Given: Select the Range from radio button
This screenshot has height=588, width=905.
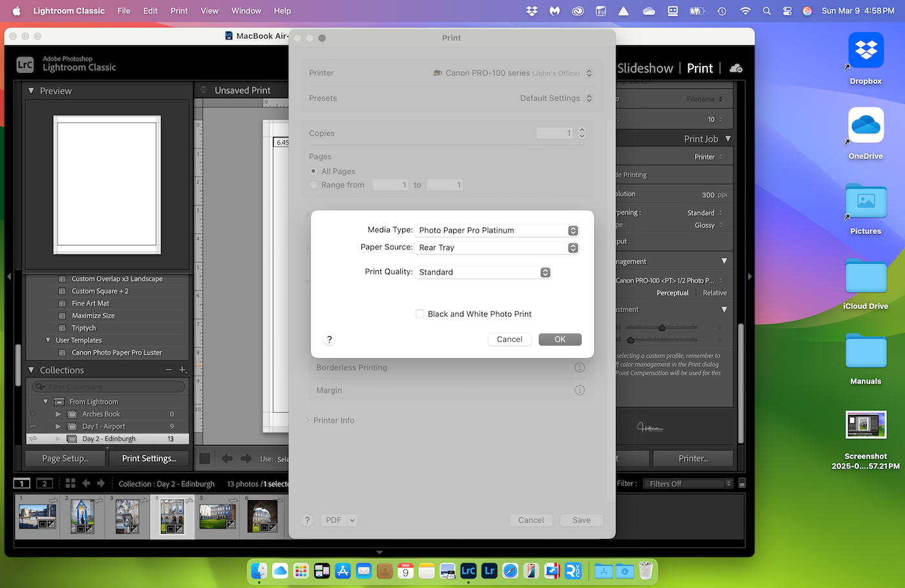Looking at the screenshot, I should (x=314, y=185).
